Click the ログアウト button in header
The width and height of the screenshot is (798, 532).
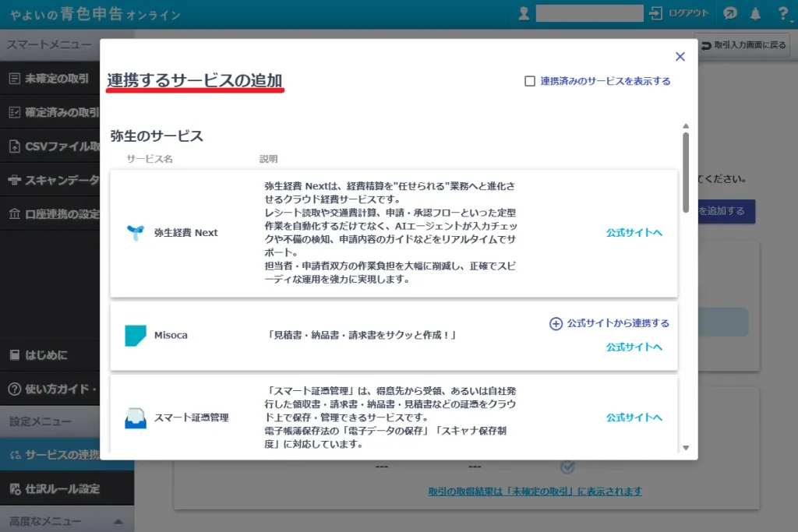(679, 13)
